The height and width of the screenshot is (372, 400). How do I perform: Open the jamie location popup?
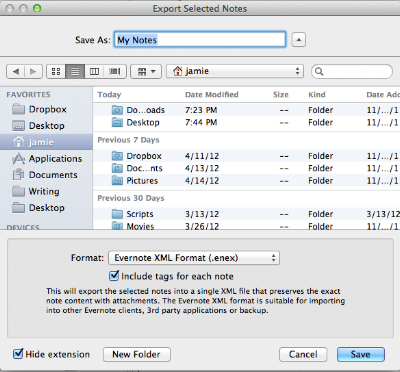[235, 71]
